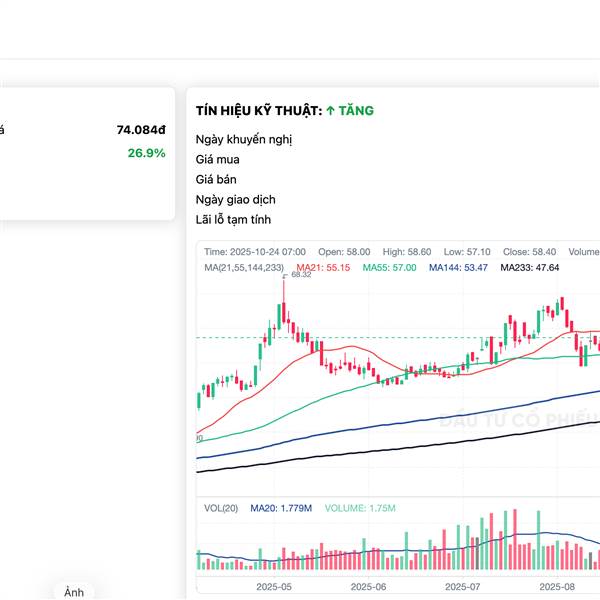This screenshot has height=600, width=600.
Task: Click the MA233 legend value
Action: click(529, 268)
